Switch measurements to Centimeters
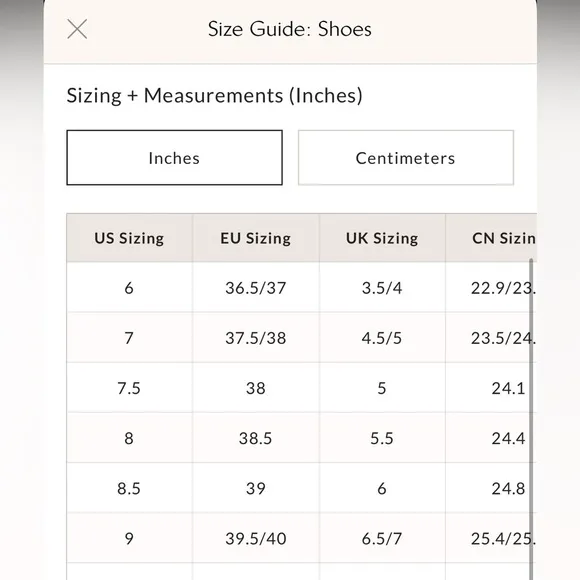This screenshot has height=580, width=580. (x=406, y=158)
